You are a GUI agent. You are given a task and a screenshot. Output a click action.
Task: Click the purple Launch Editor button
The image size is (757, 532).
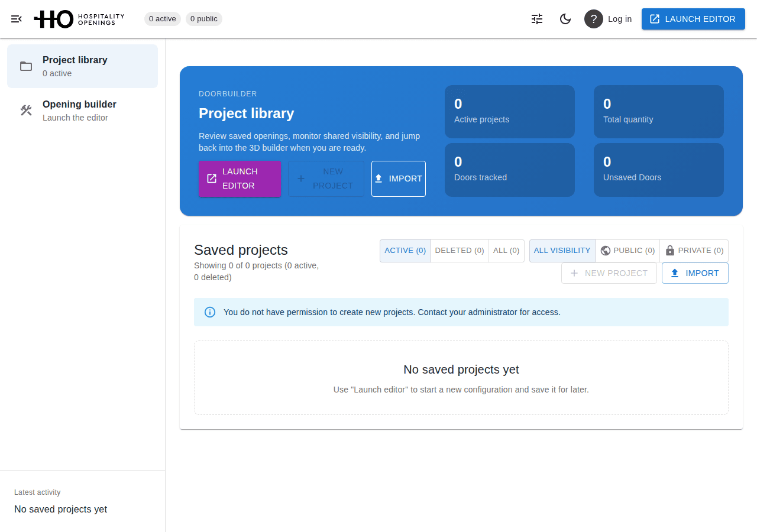click(240, 179)
